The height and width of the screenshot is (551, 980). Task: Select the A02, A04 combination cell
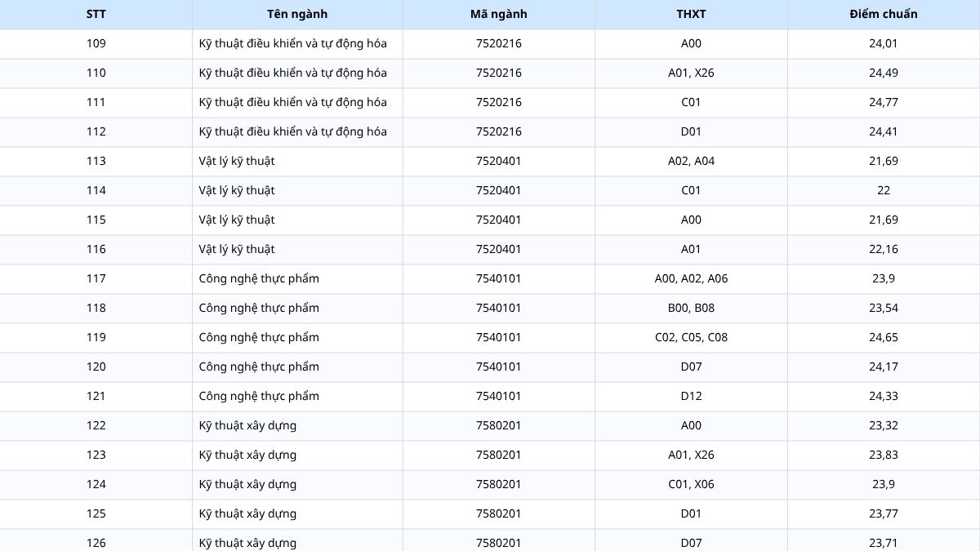pyautogui.click(x=692, y=162)
